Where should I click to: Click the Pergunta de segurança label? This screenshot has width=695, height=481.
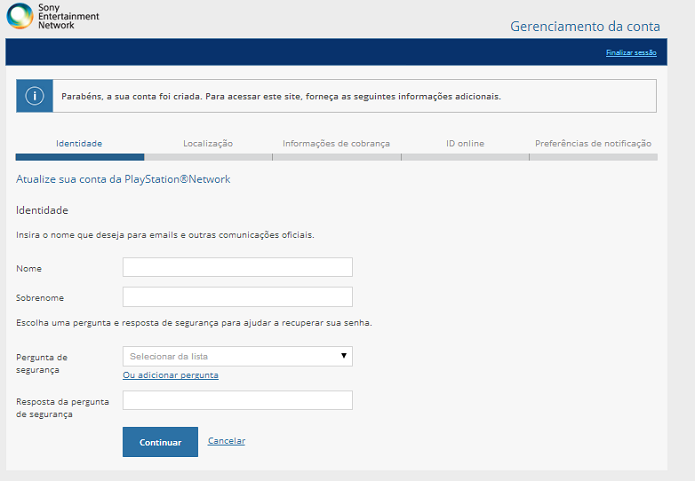42,364
